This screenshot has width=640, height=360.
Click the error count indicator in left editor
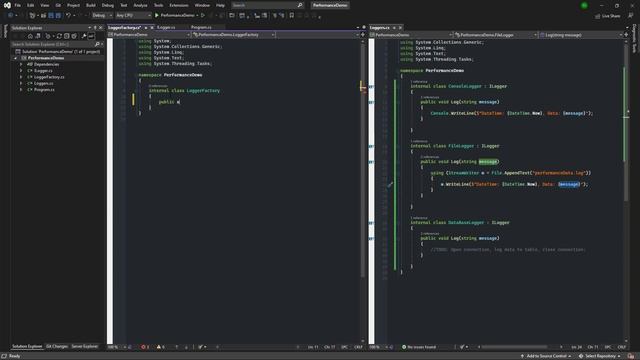pyautogui.click(x=145, y=347)
